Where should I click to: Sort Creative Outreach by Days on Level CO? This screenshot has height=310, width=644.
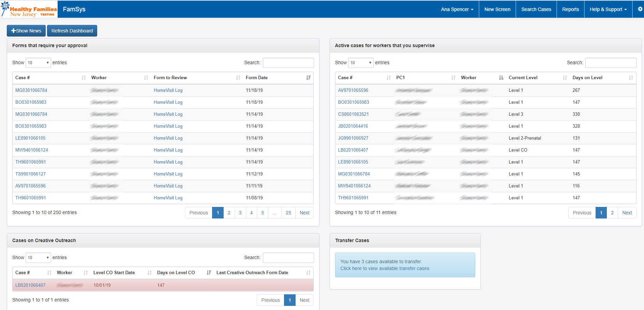[x=209, y=273]
